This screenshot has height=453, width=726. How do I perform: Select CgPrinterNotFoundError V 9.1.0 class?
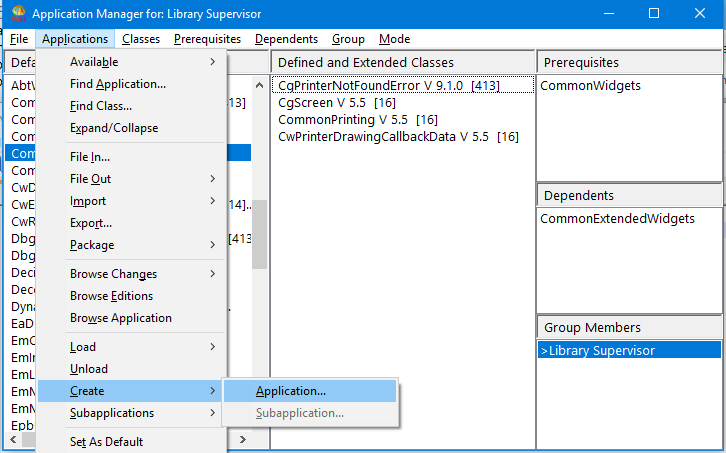pos(389,86)
